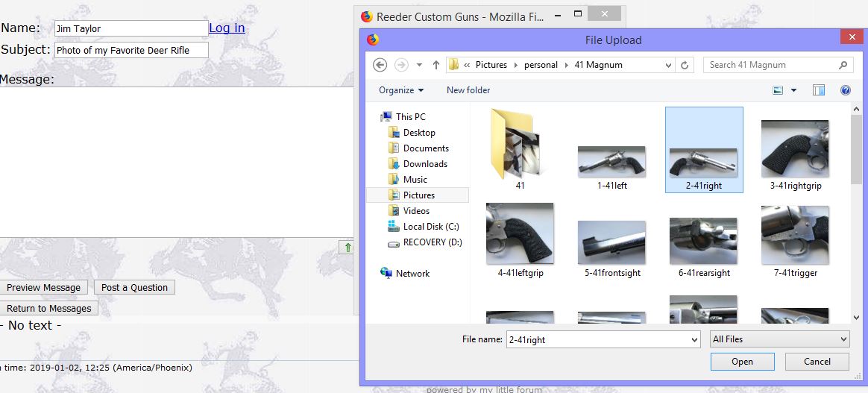Screen dimensions: 868x393
Task: Open Local Disk (C:) in navigation pane
Action: [424, 227]
